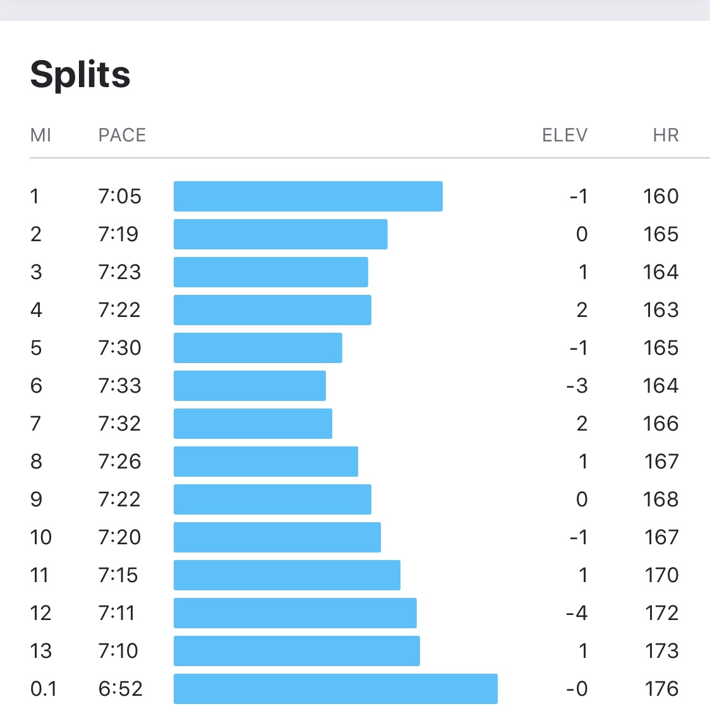Select the 7:26 pace for mile 8

[x=119, y=462]
